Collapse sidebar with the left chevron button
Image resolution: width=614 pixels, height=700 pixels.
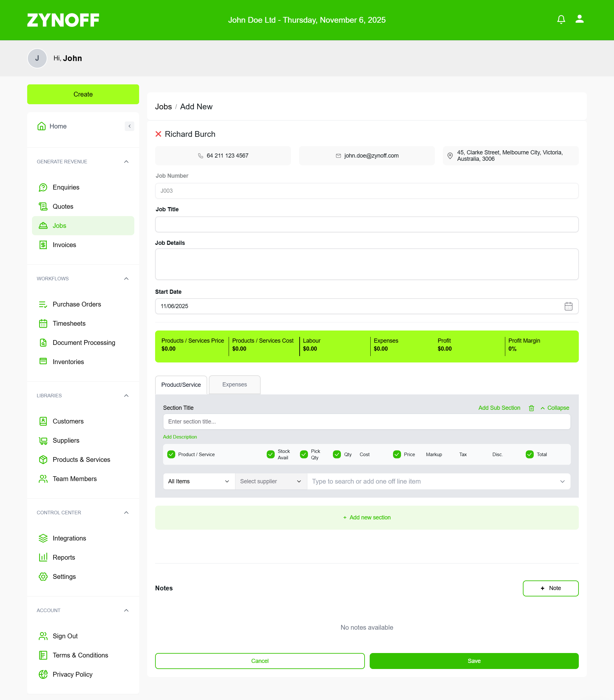130,126
